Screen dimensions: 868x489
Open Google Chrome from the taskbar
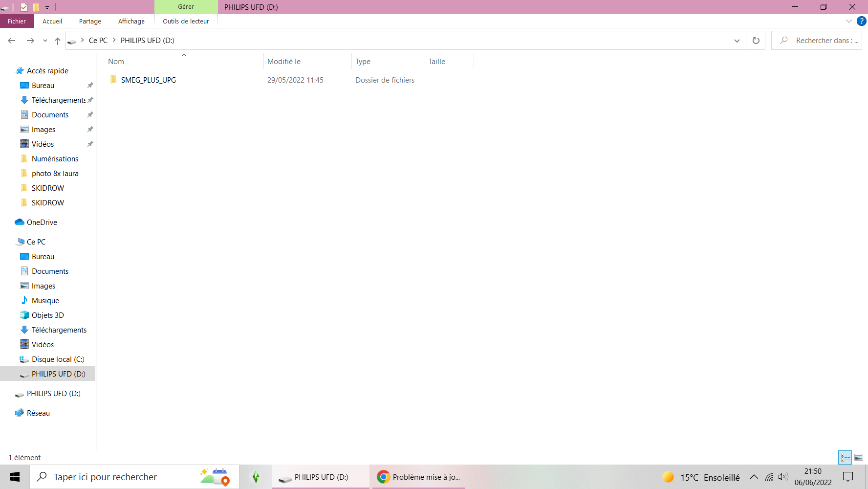pyautogui.click(x=418, y=477)
